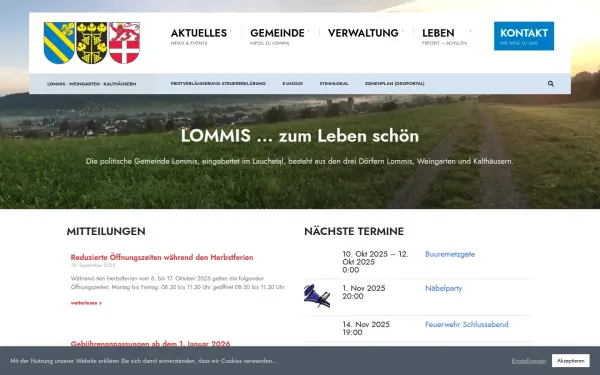Click the date 29. September 2025

click(x=93, y=265)
